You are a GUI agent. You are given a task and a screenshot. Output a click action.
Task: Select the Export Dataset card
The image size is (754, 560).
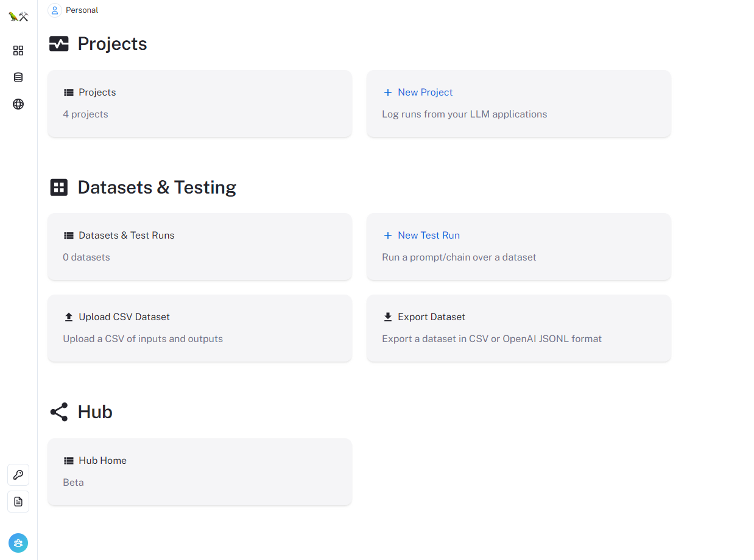518,328
